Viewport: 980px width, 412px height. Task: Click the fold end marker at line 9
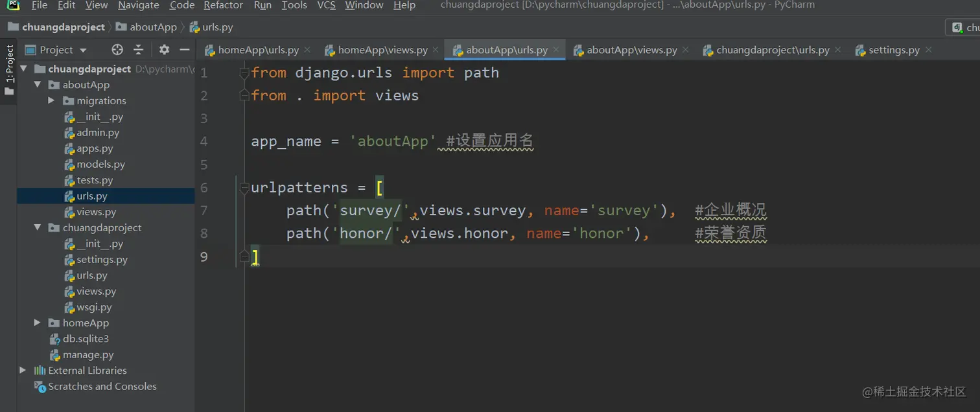(244, 257)
